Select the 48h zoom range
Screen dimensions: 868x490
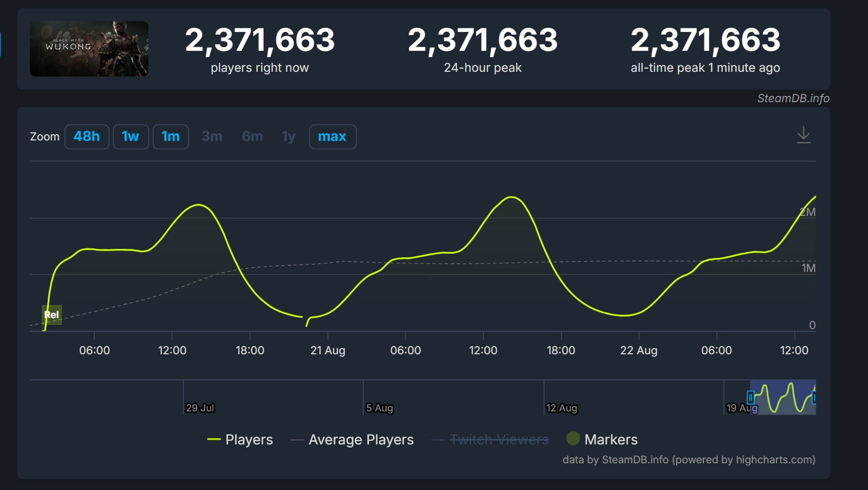[x=87, y=137]
